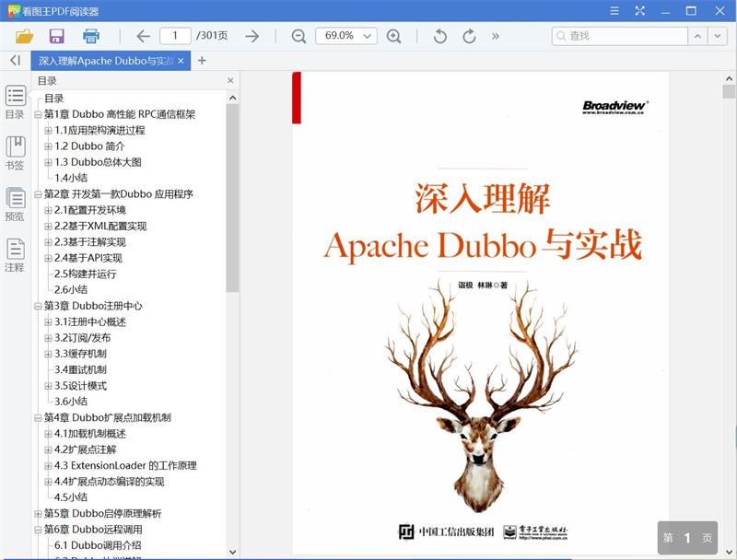
Task: Jump to 3.3缓存机制 section
Action: coord(80,354)
